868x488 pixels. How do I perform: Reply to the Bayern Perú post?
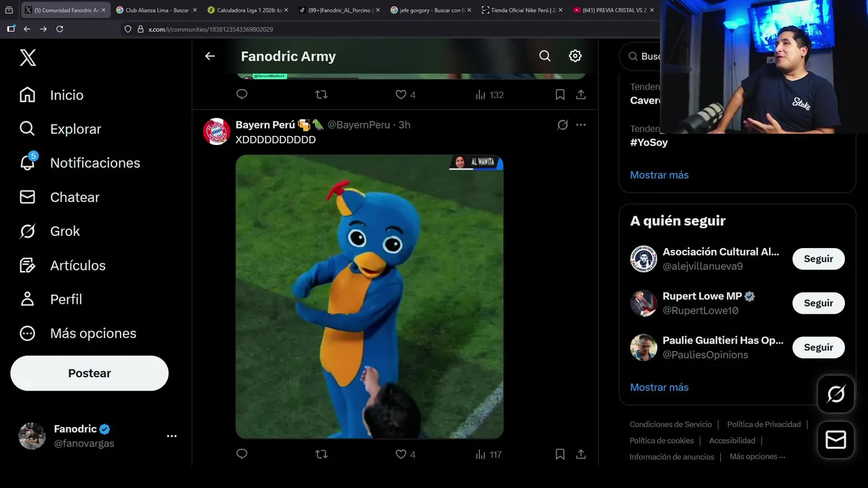pyautogui.click(x=241, y=454)
